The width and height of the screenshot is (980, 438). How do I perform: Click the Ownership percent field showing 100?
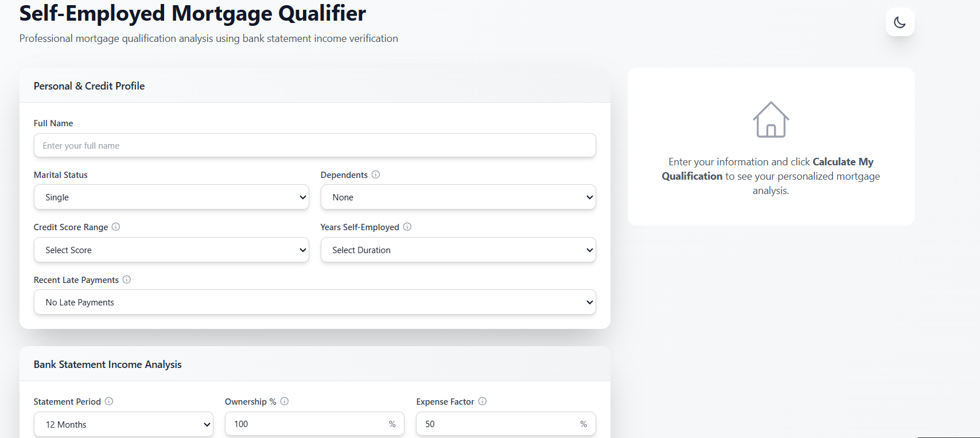tap(314, 424)
